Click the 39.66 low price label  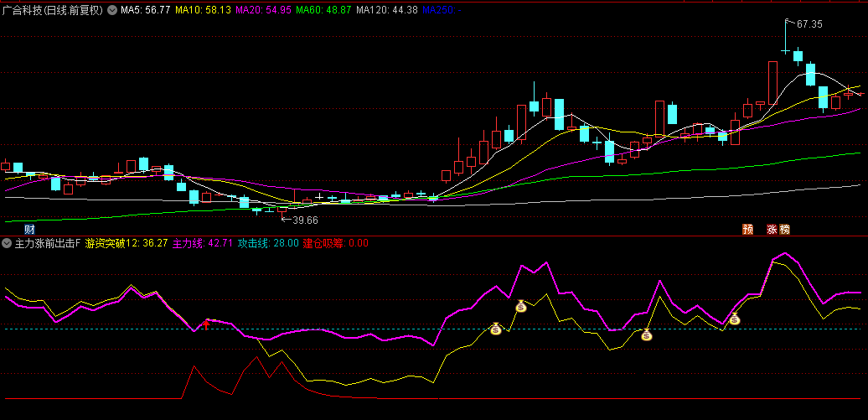pos(305,220)
